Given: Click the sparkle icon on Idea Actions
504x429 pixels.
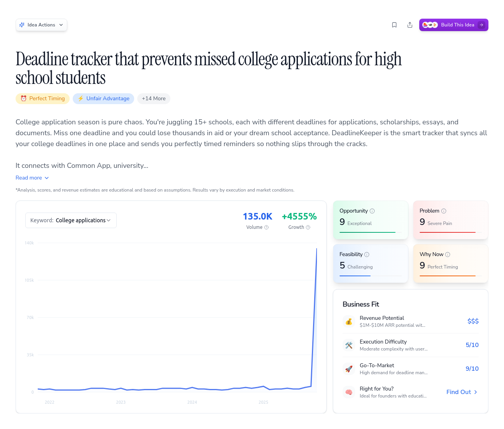Looking at the screenshot, I should coord(22,24).
